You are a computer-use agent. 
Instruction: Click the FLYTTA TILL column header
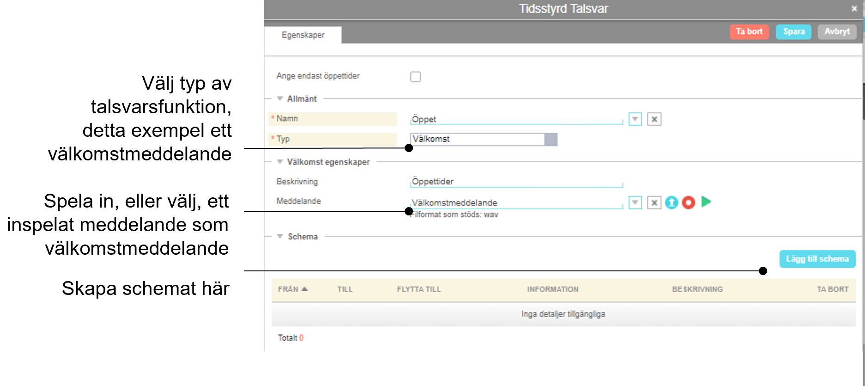pyautogui.click(x=419, y=289)
